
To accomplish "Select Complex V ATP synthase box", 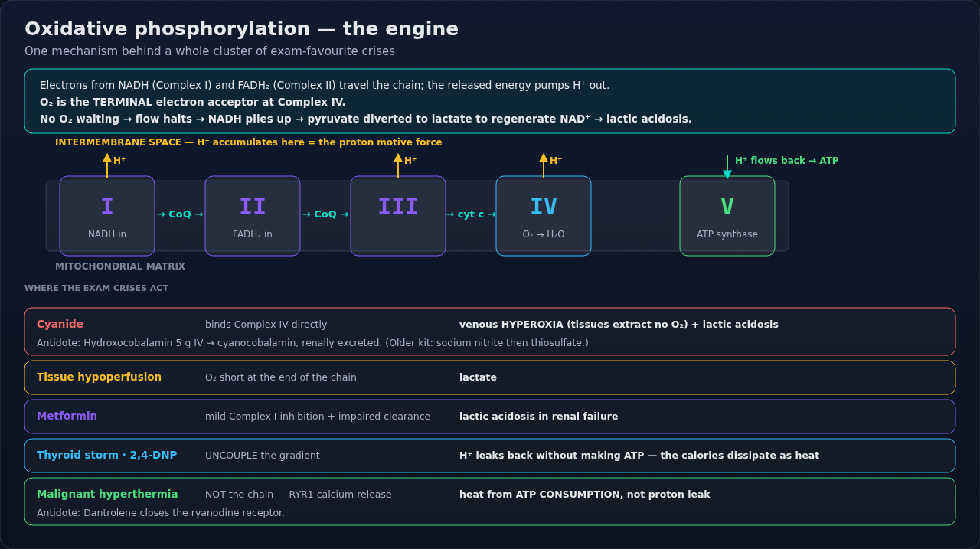I will (x=727, y=216).
